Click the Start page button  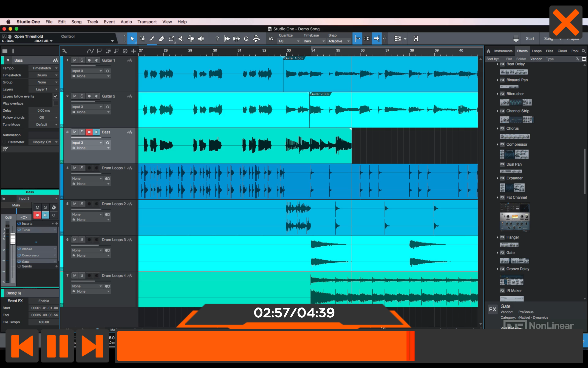[x=530, y=38]
